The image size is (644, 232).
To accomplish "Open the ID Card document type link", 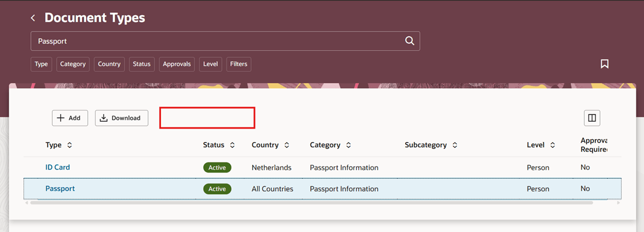I will 57,167.
